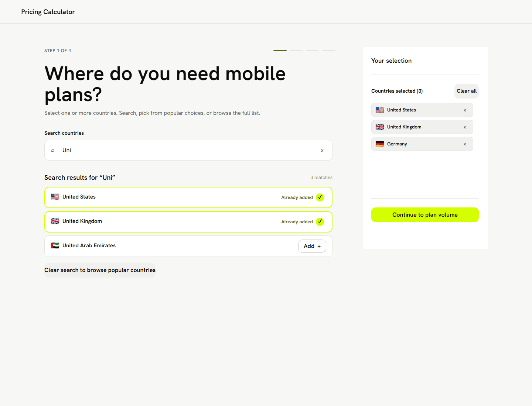This screenshot has height=406, width=532.
Task: Click the fourth step progress indicator
Action: click(329, 51)
